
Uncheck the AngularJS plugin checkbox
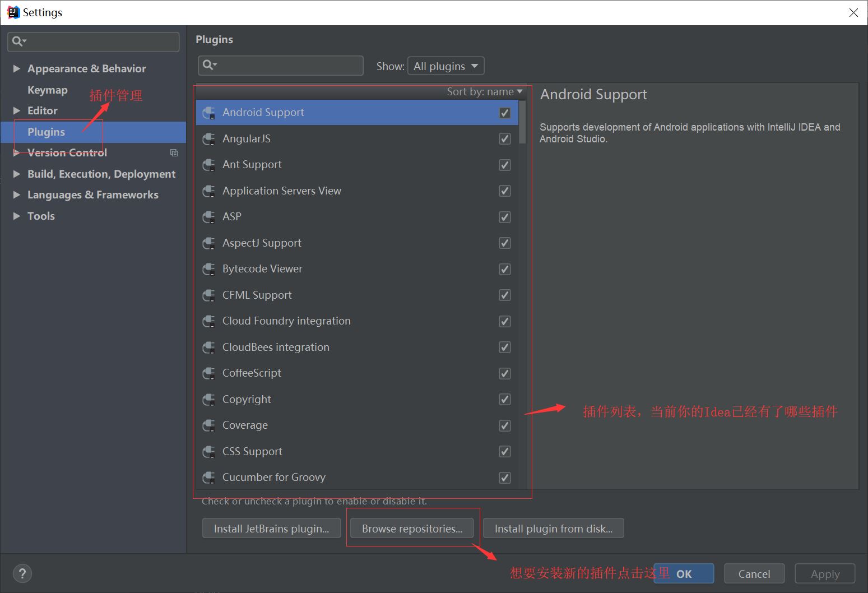(505, 139)
